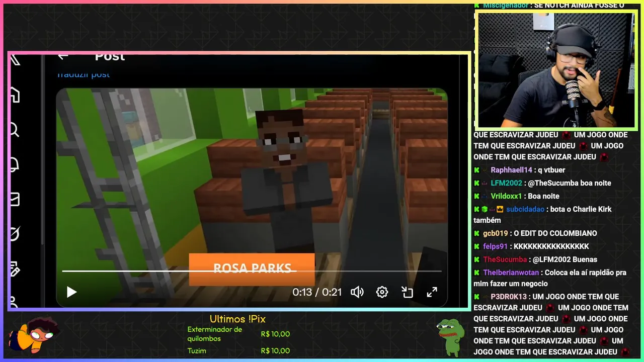
Task: Click the X logo atop the sidebar
Action: [x=15, y=60]
